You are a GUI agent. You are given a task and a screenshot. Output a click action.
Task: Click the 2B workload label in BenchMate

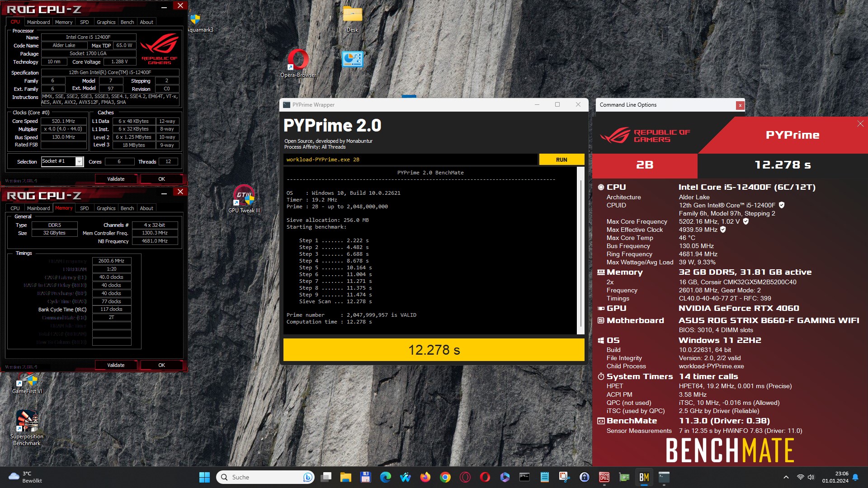645,165
